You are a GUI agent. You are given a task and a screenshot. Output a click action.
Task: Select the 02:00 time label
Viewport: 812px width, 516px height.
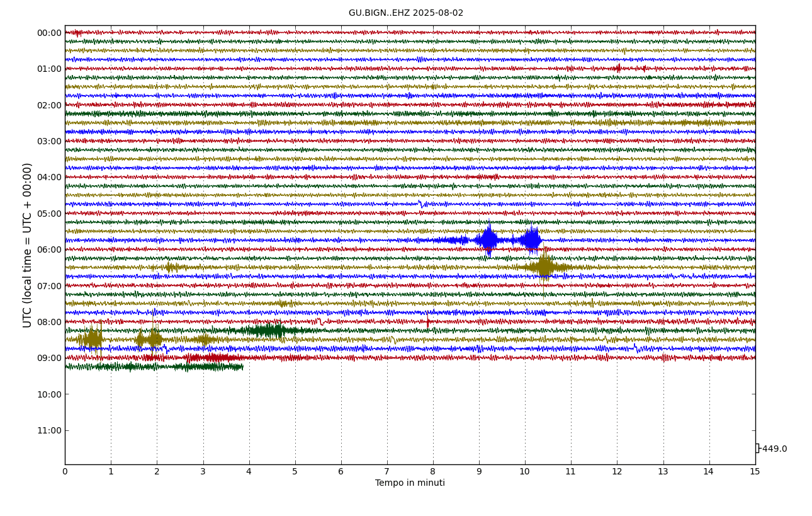tap(49, 105)
